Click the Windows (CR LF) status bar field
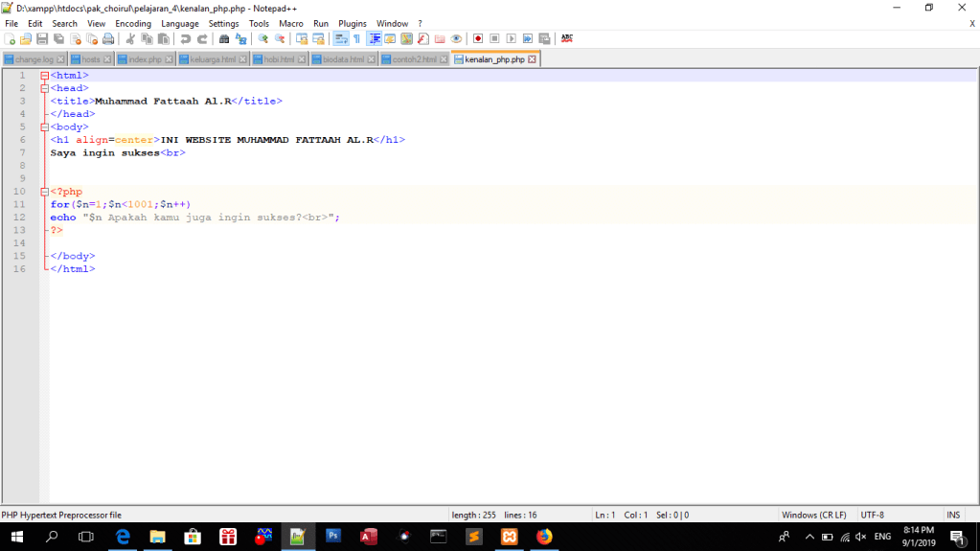This screenshot has width=980, height=551. [x=813, y=515]
